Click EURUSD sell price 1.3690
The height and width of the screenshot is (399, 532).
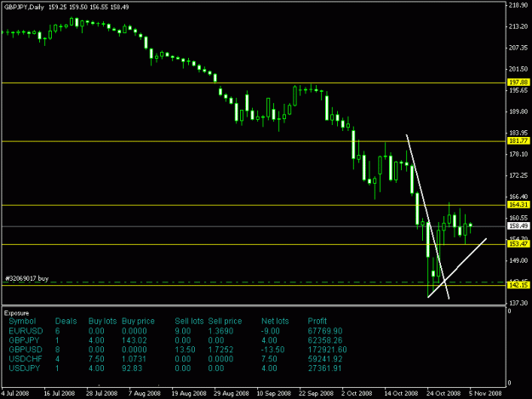tap(220, 331)
